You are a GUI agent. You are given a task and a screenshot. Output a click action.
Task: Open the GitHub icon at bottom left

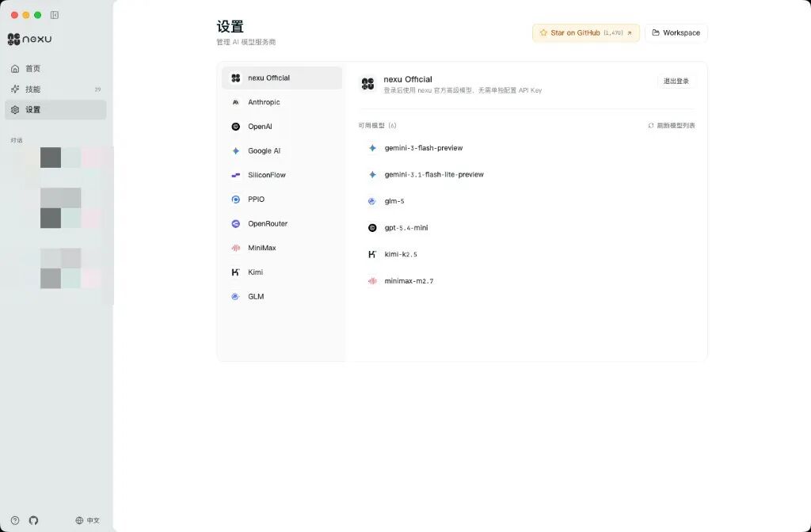[33, 520]
